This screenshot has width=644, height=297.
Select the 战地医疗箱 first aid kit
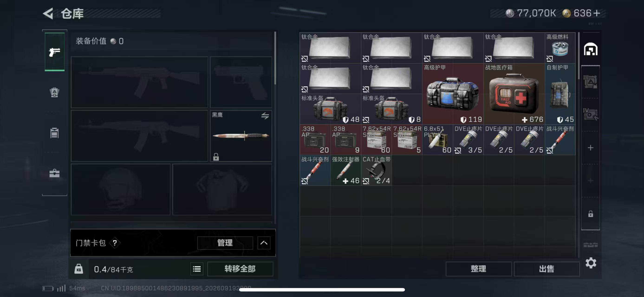click(514, 94)
